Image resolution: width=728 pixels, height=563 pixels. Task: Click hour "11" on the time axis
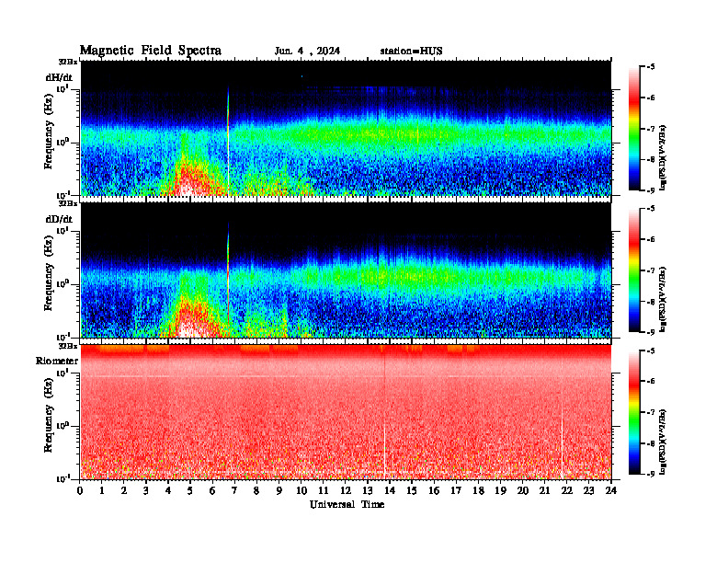coord(324,490)
